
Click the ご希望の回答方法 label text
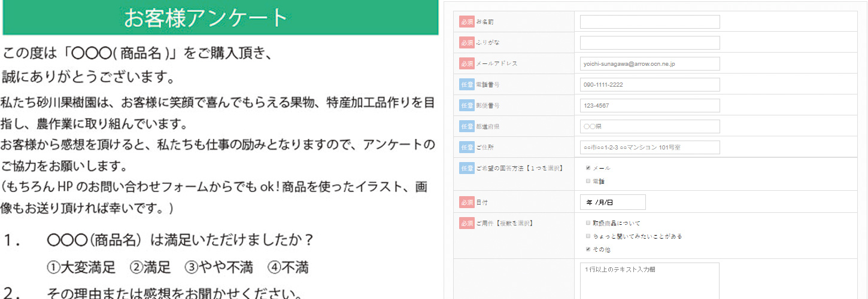[x=519, y=168]
